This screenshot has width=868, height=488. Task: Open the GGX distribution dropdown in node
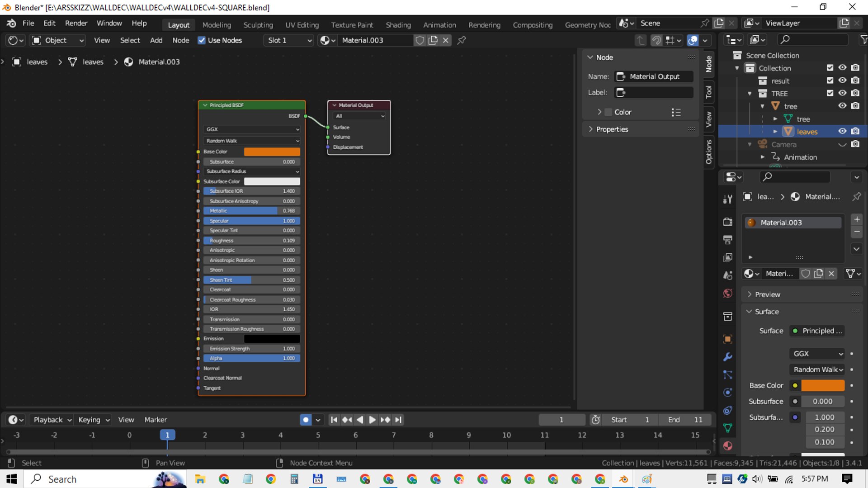[x=252, y=129]
